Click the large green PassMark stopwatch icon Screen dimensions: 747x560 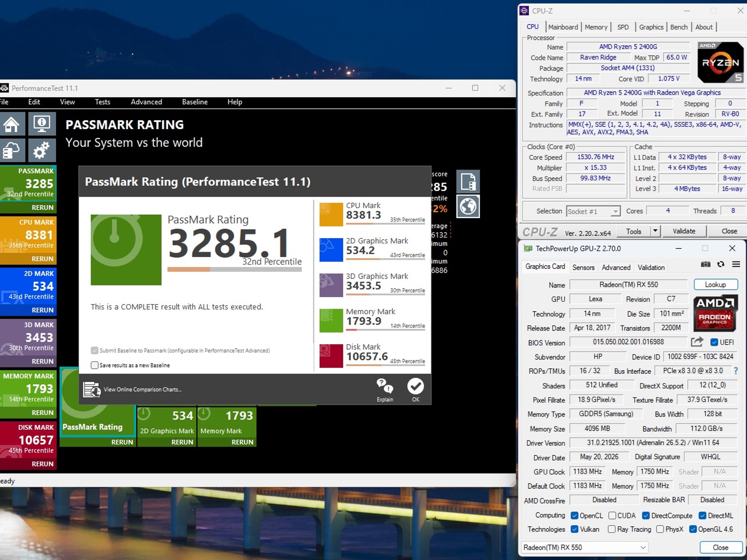click(x=126, y=250)
